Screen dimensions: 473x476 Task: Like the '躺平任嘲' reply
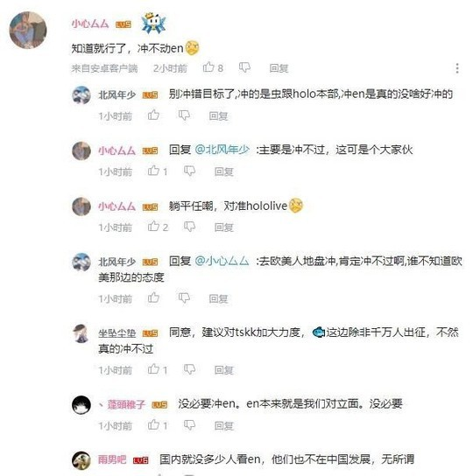[153, 226]
